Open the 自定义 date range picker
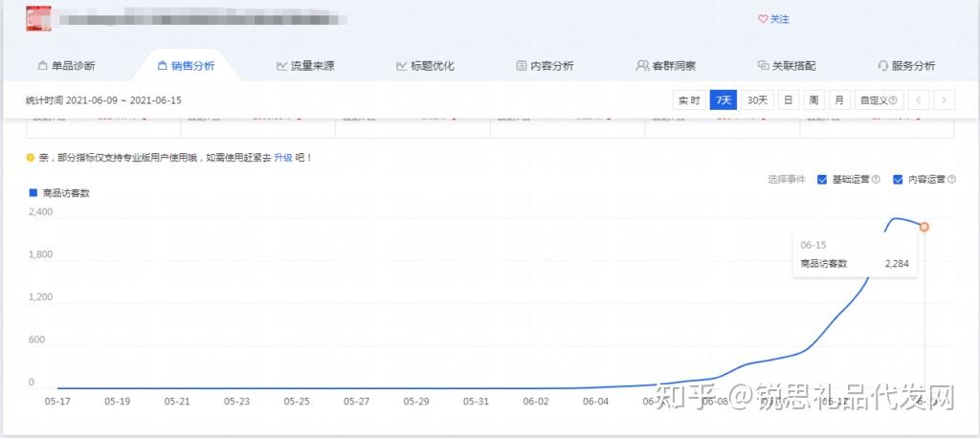The width and height of the screenshot is (980, 438). [x=879, y=100]
